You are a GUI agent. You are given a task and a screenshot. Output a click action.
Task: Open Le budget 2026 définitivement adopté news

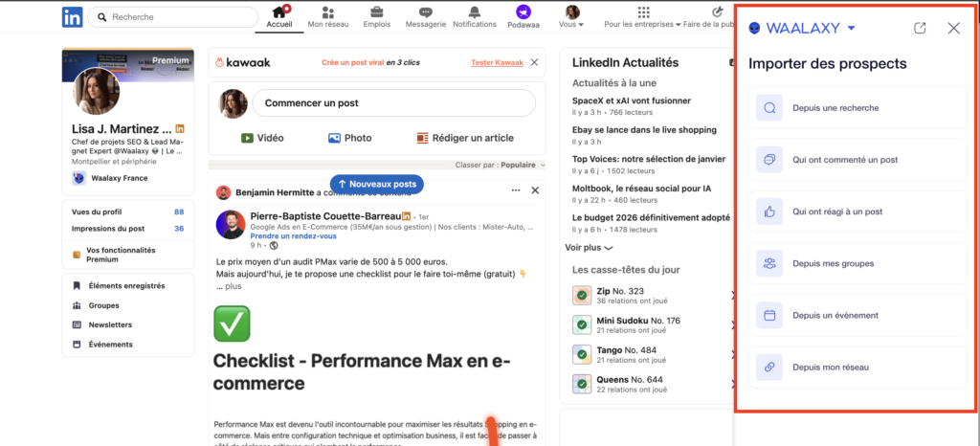click(x=651, y=217)
